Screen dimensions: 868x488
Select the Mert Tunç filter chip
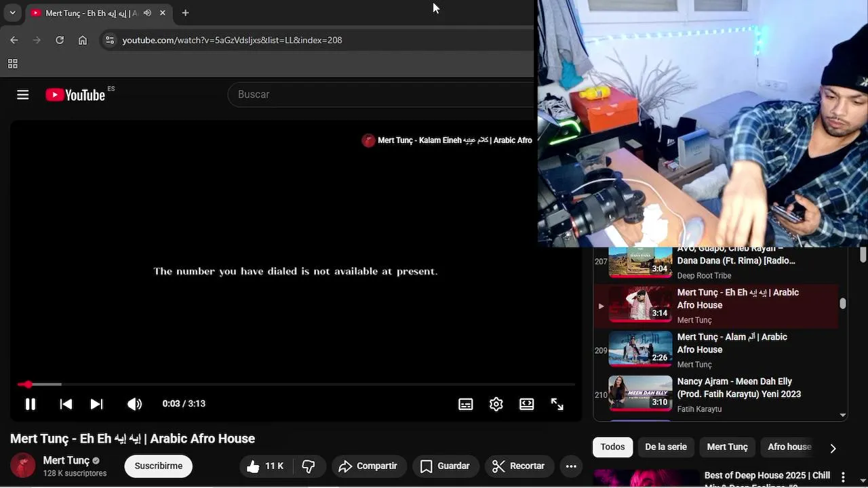[727, 447]
